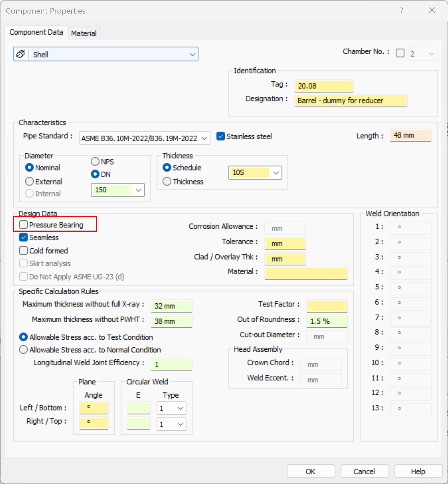Open the Pipe Standard dropdown
This screenshot has height=484, width=448.
click(145, 138)
